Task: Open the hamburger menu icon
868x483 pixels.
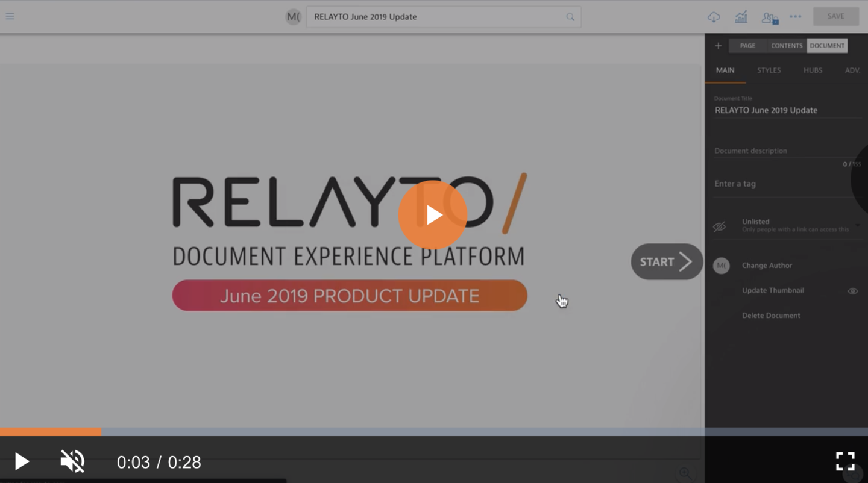Action: pos(10,16)
